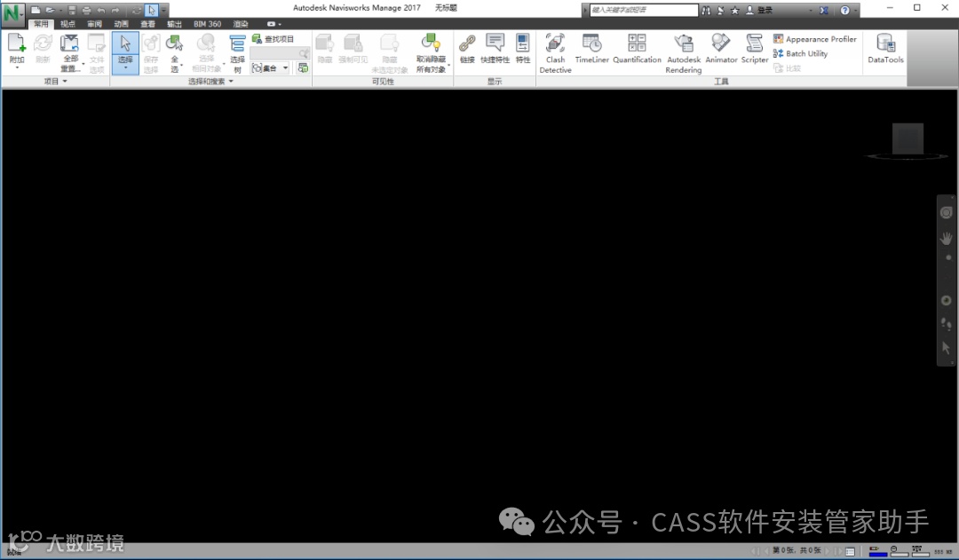Toggle the 特性 (Properties) panel

coord(523,48)
